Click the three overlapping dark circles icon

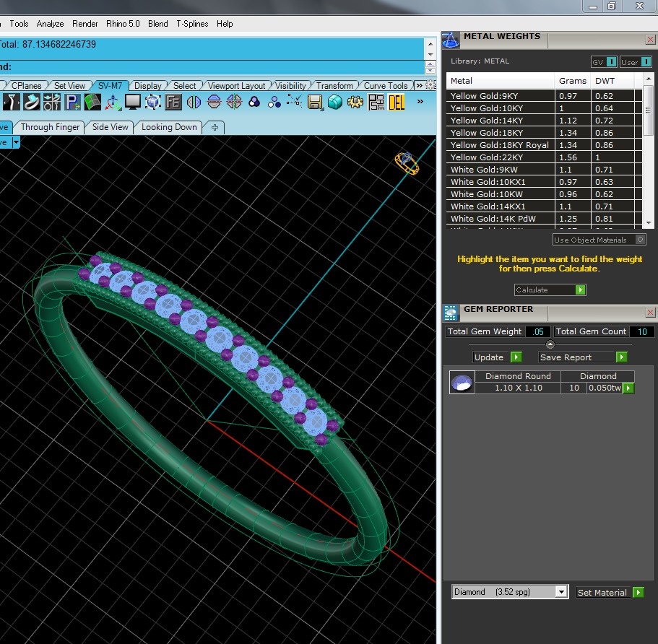click(254, 102)
